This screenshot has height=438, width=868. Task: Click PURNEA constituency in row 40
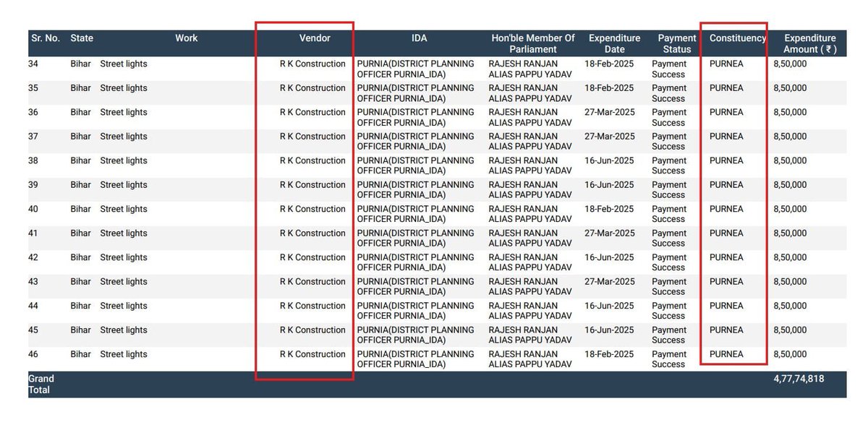pos(726,209)
